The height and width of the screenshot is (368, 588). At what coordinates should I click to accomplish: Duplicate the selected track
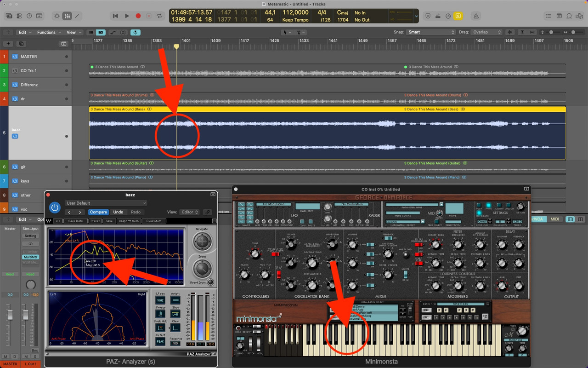21,44
